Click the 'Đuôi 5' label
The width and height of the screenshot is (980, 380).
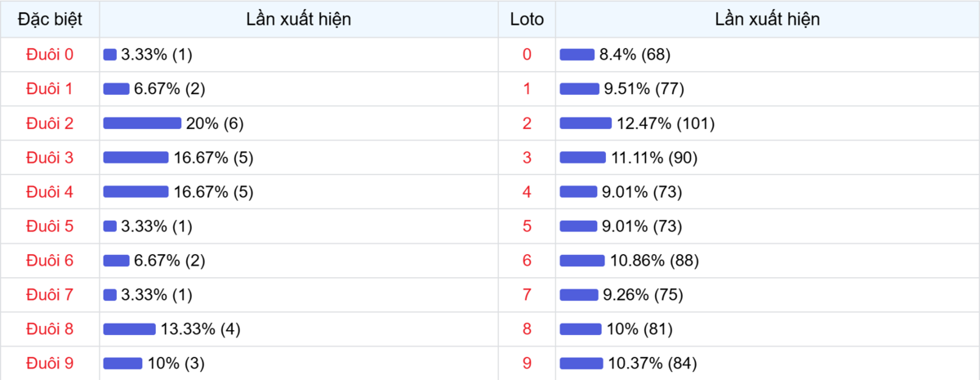coord(50,226)
